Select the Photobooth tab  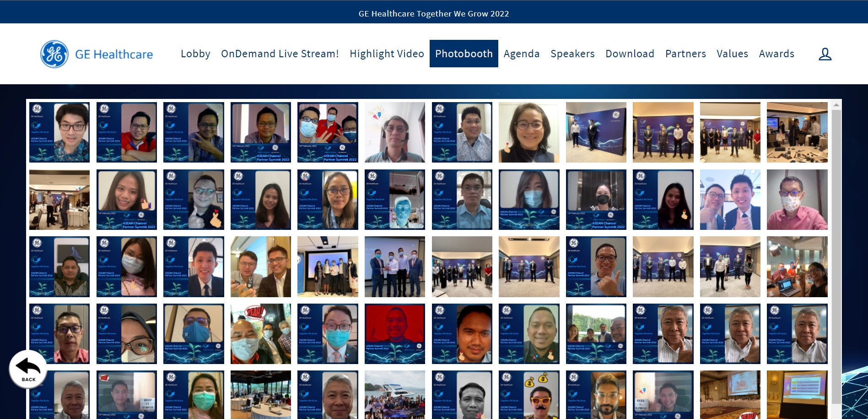(464, 54)
